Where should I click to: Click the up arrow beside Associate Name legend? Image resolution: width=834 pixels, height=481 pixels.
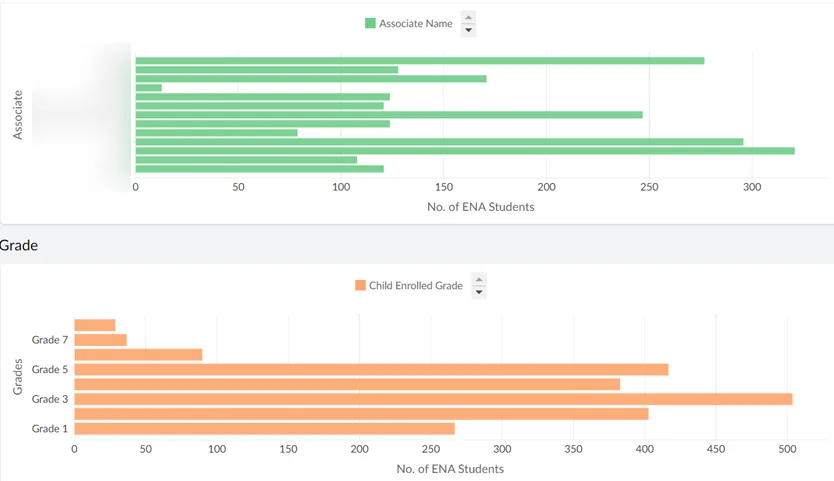468,18
